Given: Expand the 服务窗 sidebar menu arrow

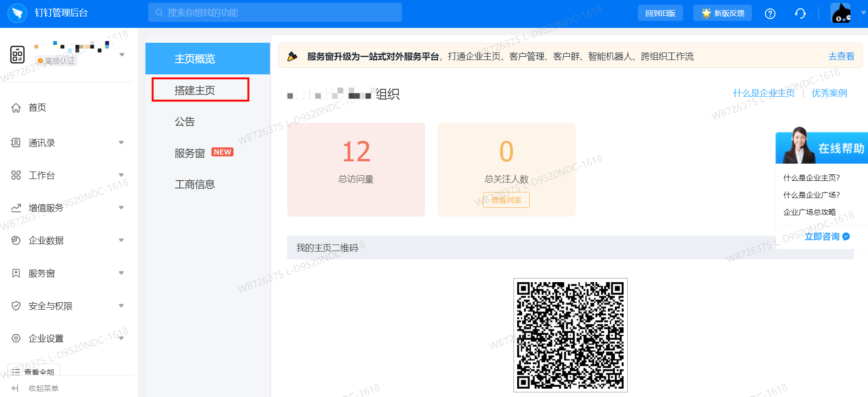Looking at the screenshot, I should point(121,273).
